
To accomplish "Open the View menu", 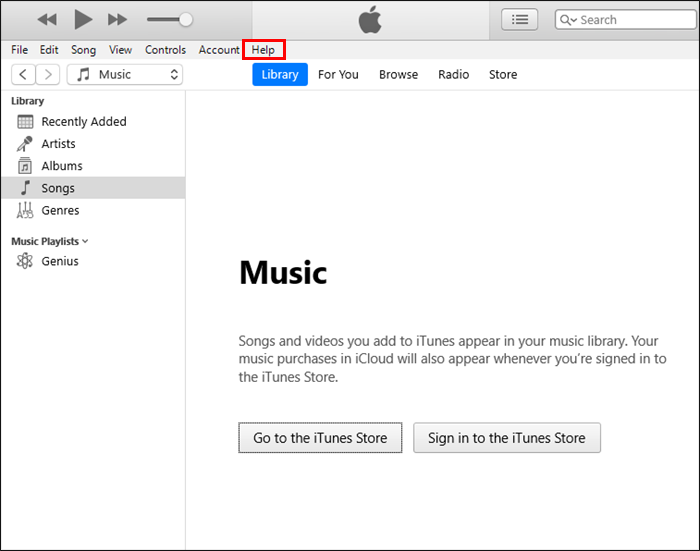I will click(121, 50).
